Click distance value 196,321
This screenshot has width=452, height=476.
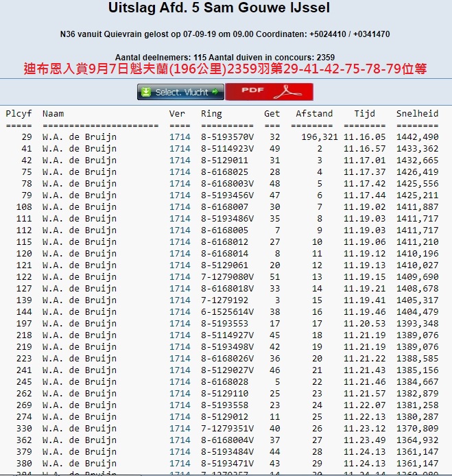[320, 137]
